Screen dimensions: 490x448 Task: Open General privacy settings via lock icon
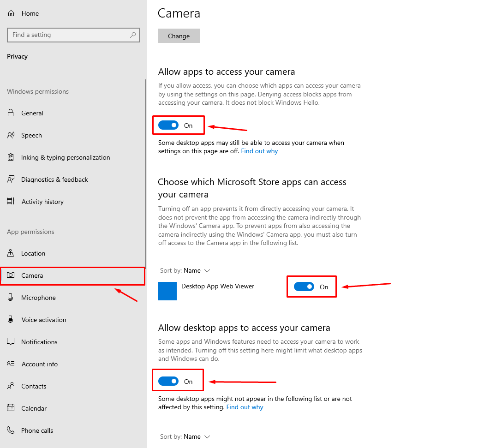[11, 113]
